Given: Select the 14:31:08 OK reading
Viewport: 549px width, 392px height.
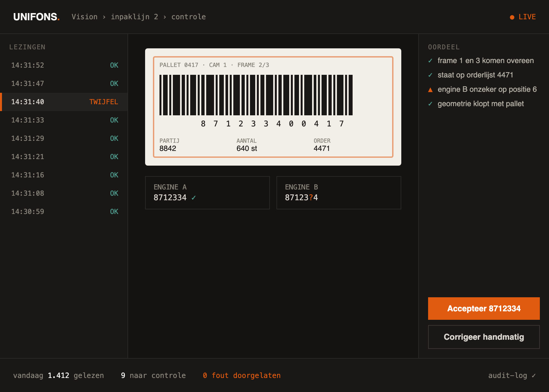Looking at the screenshot, I should pos(64,193).
